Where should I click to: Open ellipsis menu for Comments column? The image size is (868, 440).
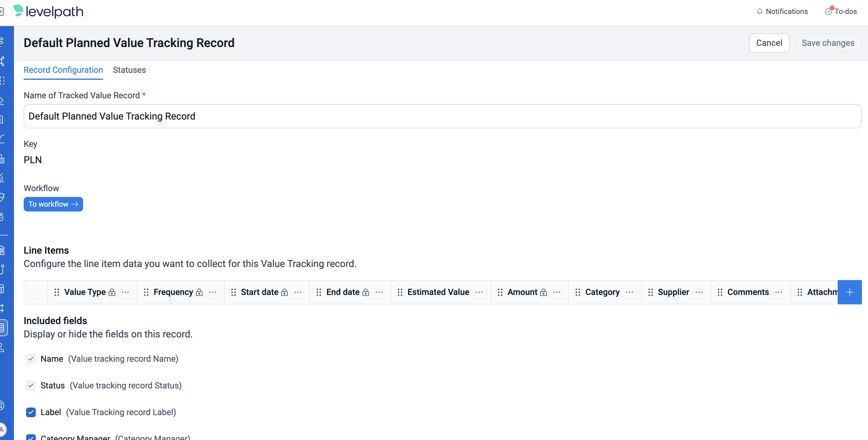coord(779,292)
